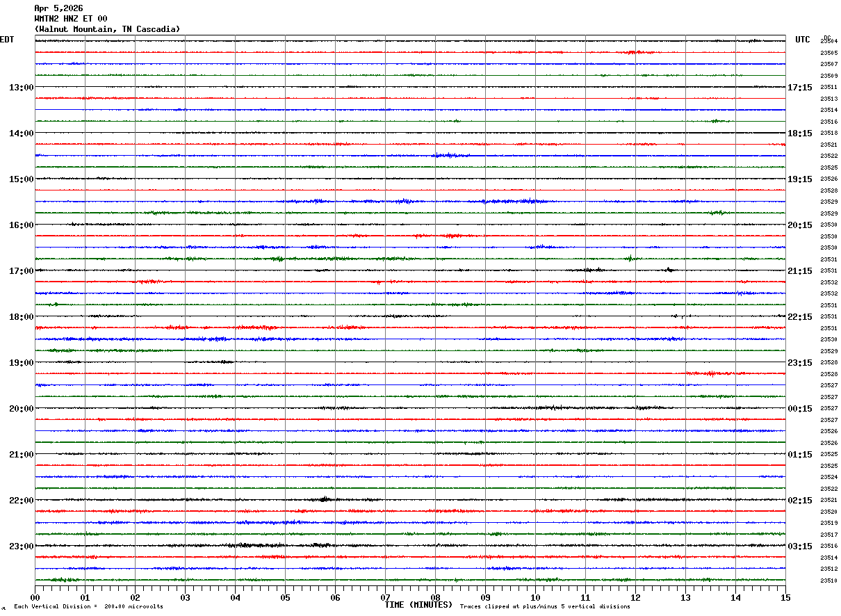Screen dimensions: 841x616
Task: Select the 23:00 EDT time label
Action: click(21, 546)
